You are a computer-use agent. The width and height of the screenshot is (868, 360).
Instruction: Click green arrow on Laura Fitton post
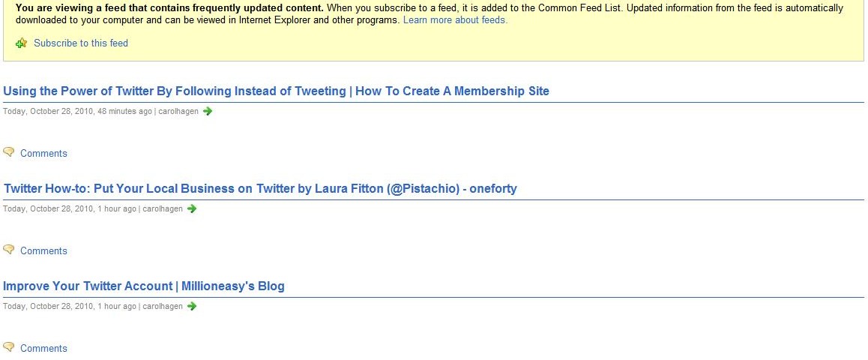[192, 208]
